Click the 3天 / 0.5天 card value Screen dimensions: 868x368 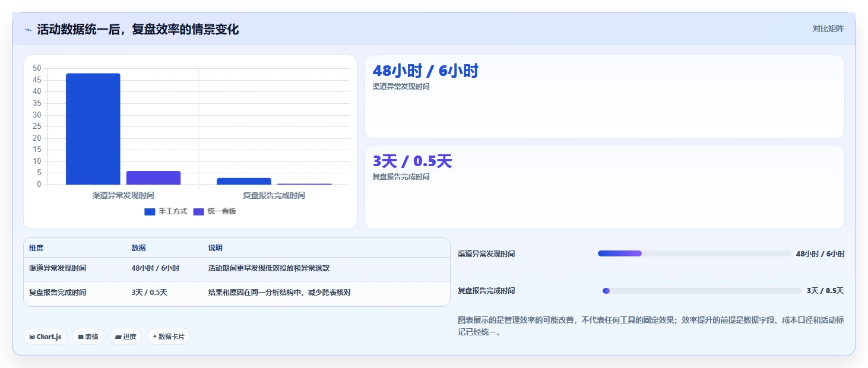coord(412,161)
